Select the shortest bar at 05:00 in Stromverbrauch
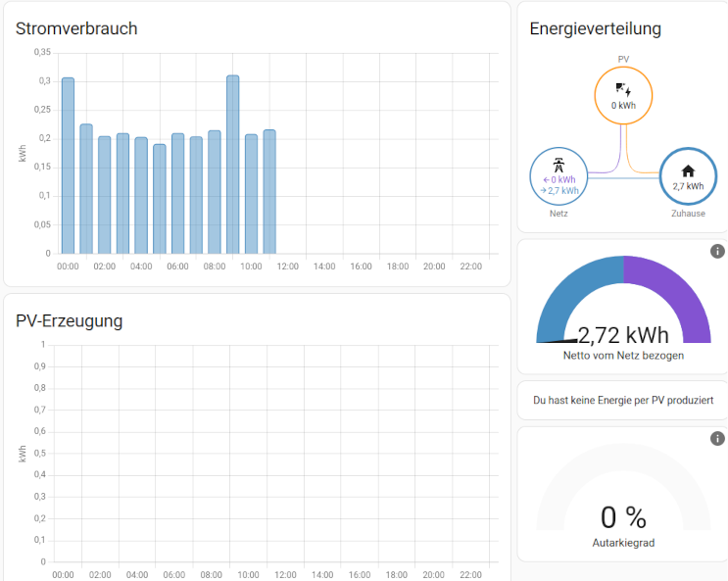Screen dimensions: 728x581 click(x=159, y=199)
